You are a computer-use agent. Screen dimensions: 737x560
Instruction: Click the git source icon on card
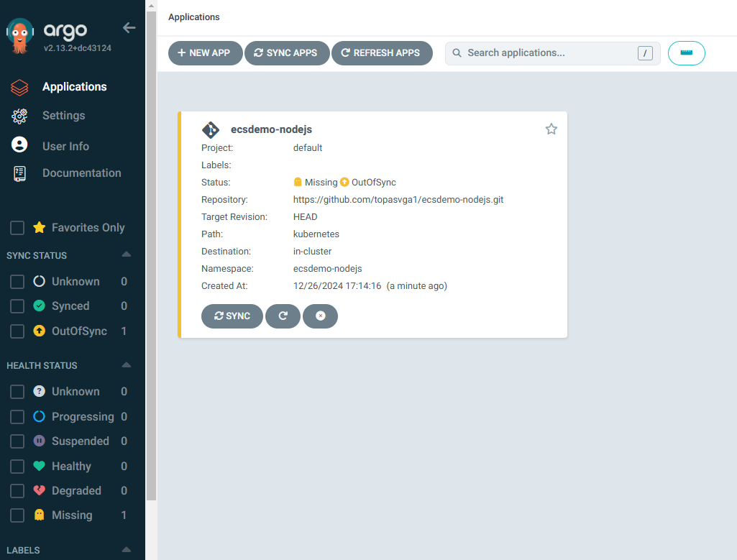(211, 129)
